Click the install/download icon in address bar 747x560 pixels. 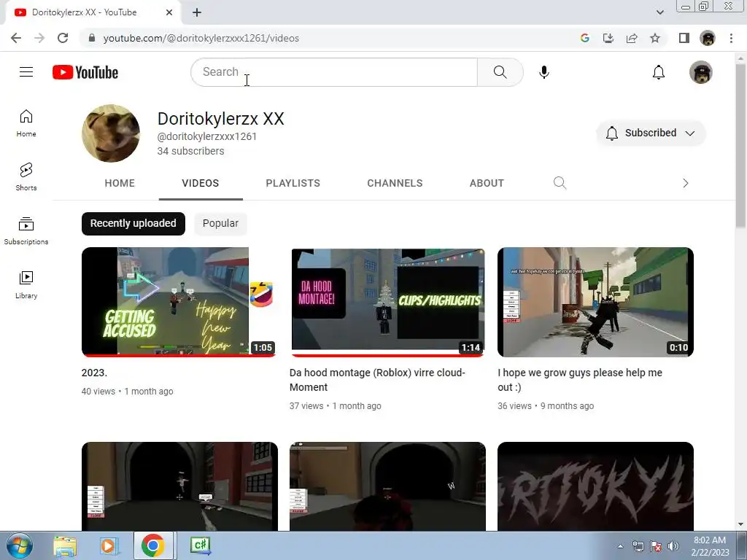tap(608, 38)
